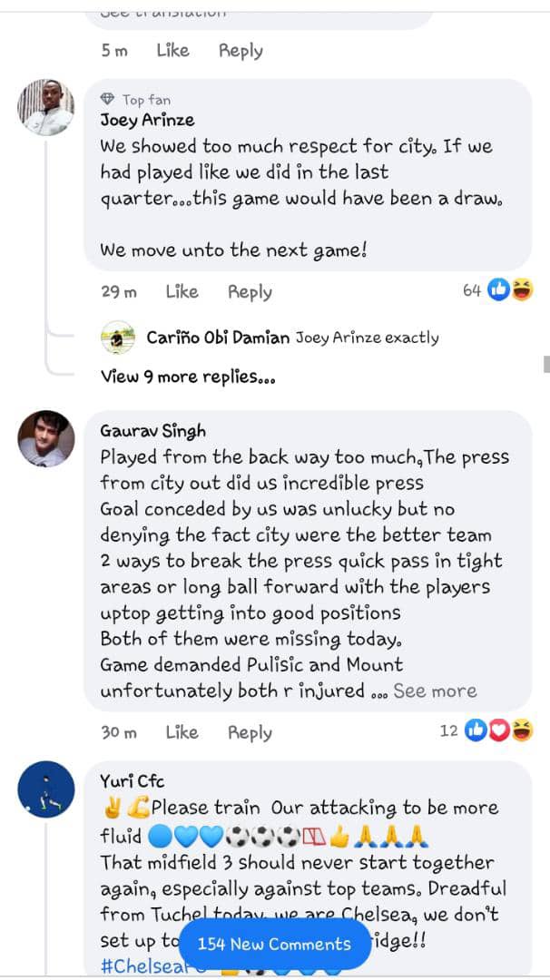Screen dimensions: 550x980
Task: View thumbs-up reaction on Gaurav Singh's comment
Action: pos(476,730)
